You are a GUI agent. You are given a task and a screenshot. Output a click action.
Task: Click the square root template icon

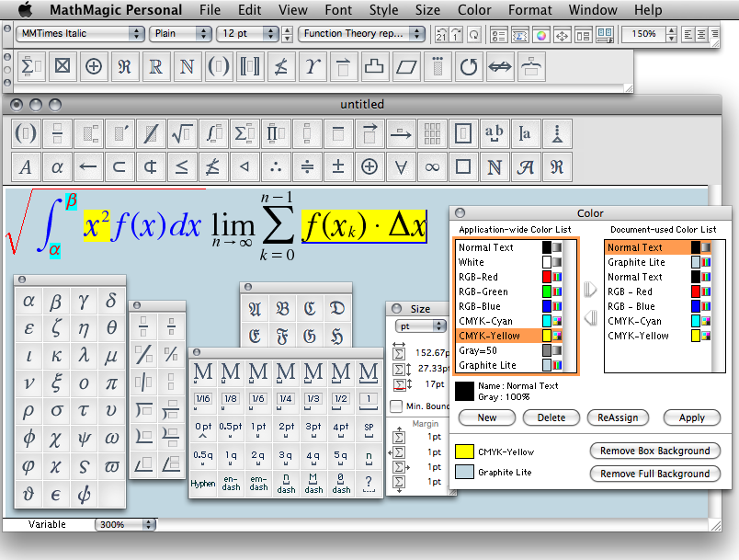[182, 134]
